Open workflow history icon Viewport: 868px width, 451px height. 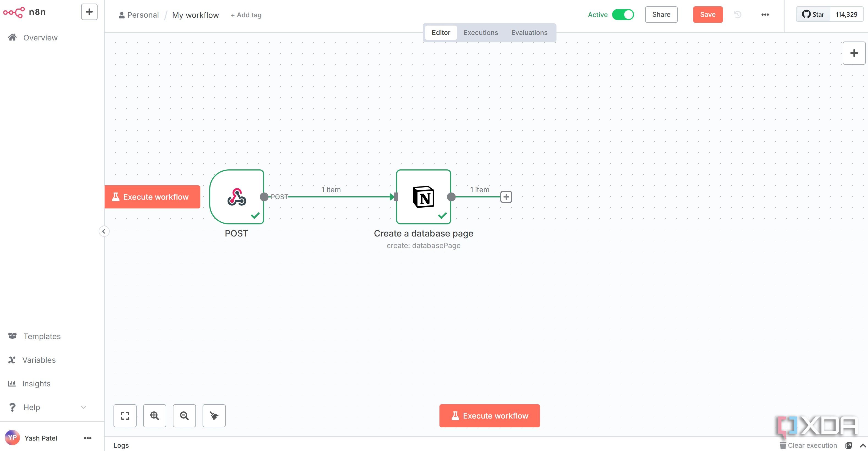pyautogui.click(x=738, y=15)
